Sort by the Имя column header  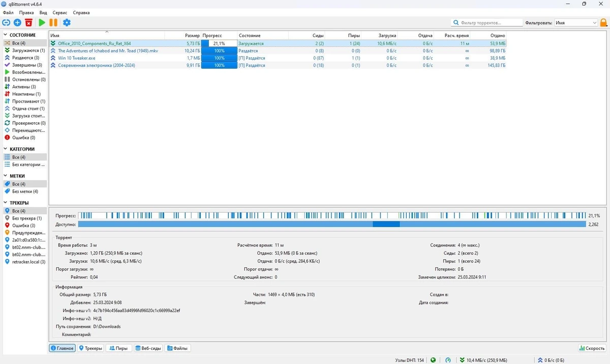106,36
